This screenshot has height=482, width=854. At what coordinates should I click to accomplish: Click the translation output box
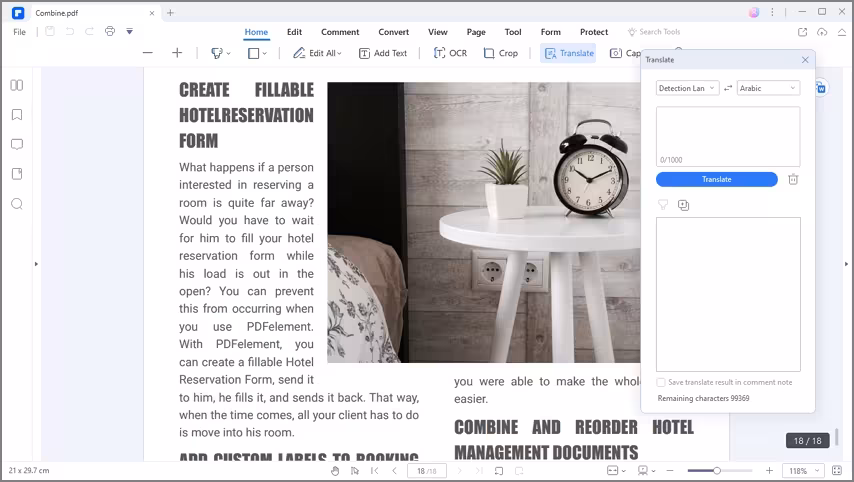pyautogui.click(x=728, y=294)
